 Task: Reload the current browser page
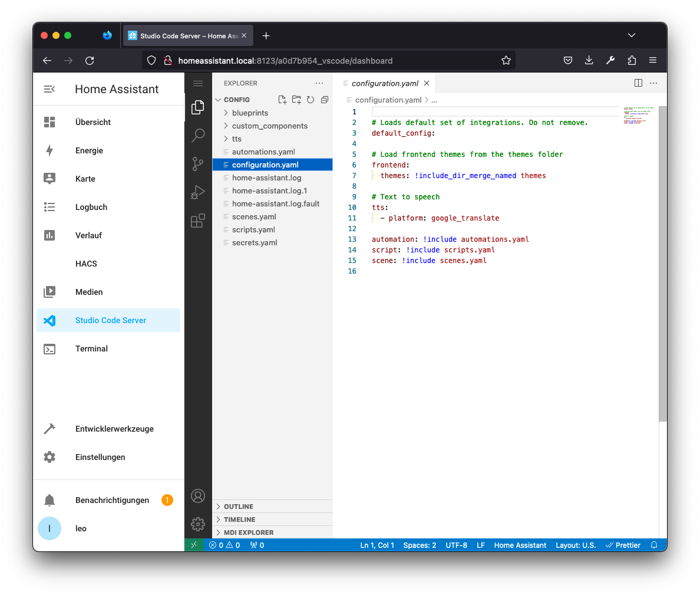coord(90,61)
